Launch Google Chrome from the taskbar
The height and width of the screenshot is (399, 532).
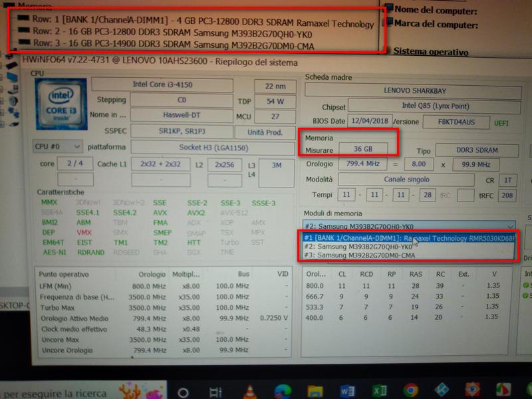[411, 391]
